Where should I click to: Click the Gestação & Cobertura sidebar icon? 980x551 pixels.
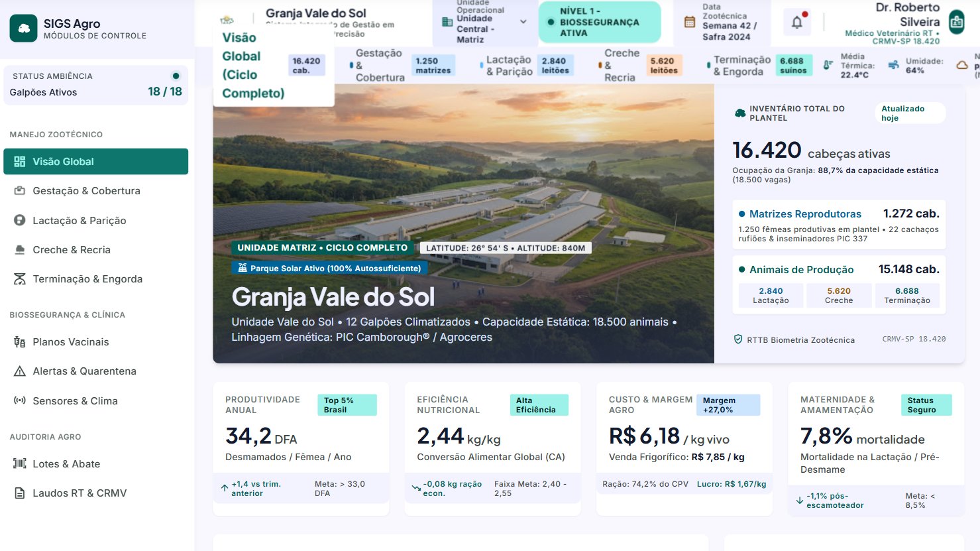20,191
